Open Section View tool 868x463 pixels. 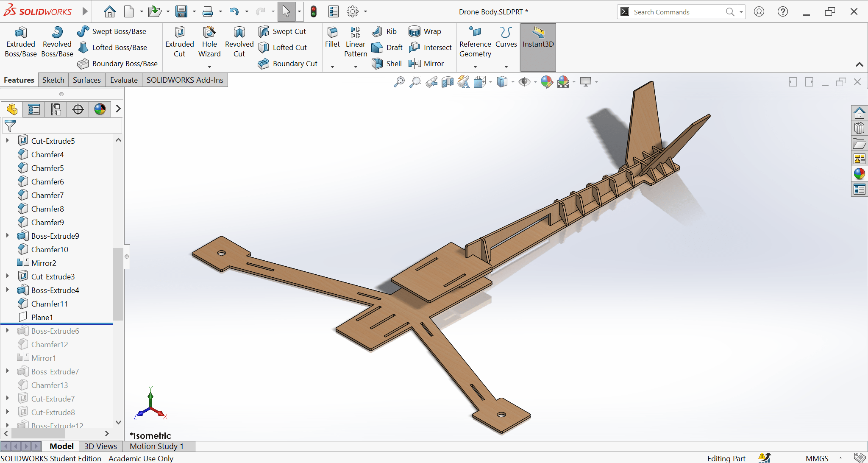[448, 82]
